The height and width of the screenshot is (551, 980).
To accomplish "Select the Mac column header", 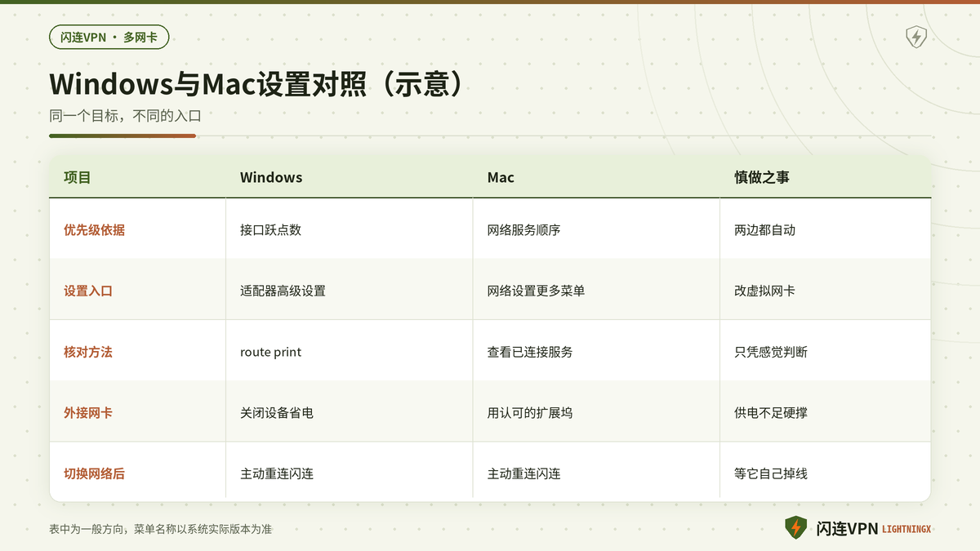I will [x=501, y=177].
